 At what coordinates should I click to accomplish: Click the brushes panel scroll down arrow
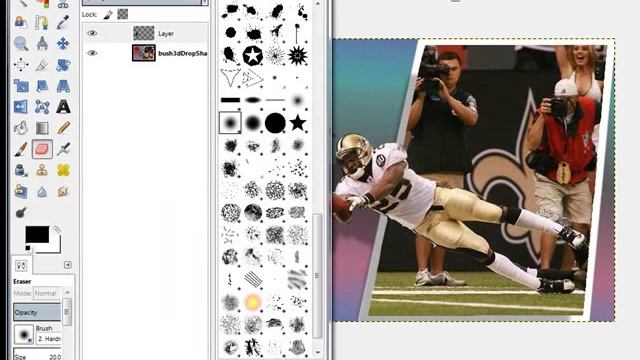click(x=318, y=352)
